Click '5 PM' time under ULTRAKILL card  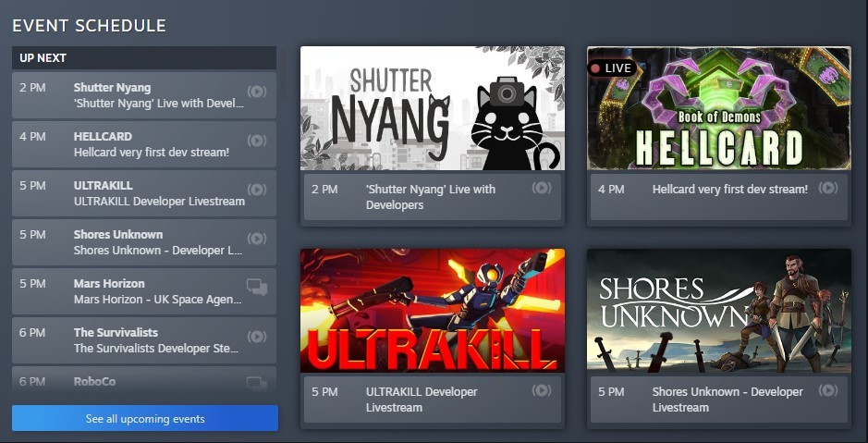(x=324, y=391)
